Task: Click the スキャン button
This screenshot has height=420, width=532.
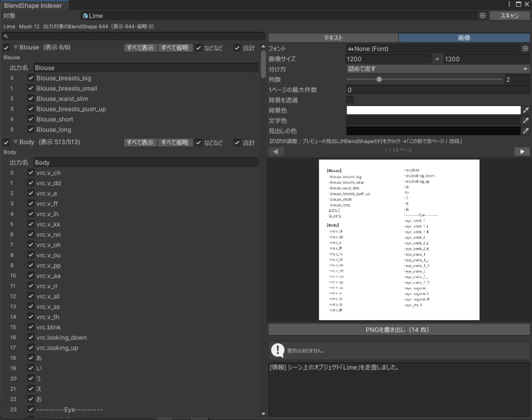Action: click(510, 16)
